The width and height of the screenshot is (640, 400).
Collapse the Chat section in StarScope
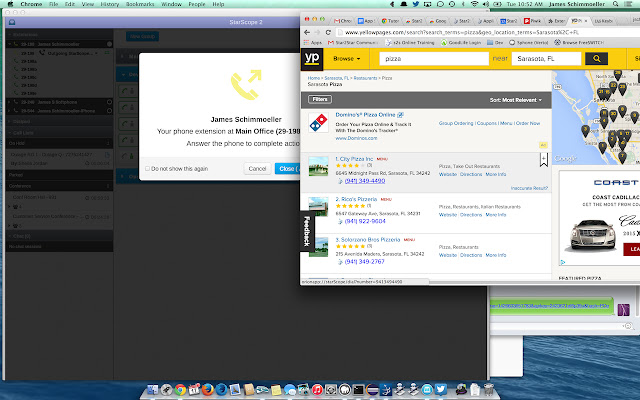click(x=9, y=236)
